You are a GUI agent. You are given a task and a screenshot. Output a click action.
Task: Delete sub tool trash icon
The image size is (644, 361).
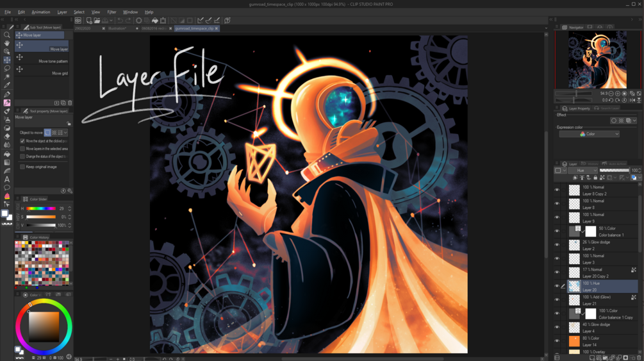click(x=70, y=103)
